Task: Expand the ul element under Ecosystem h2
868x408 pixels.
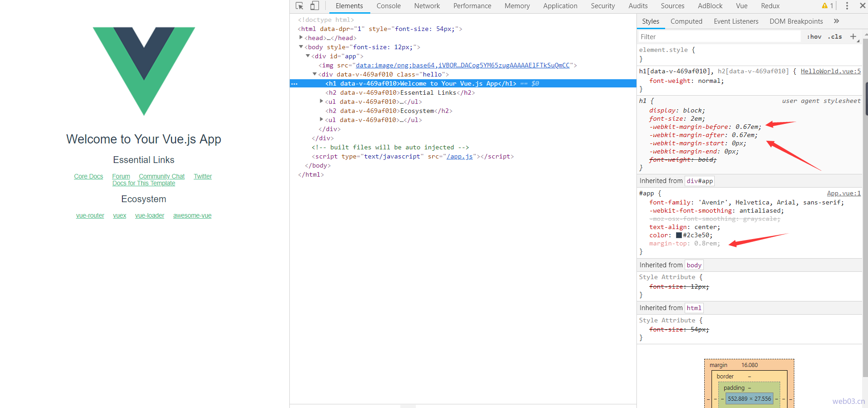Action: tap(321, 119)
